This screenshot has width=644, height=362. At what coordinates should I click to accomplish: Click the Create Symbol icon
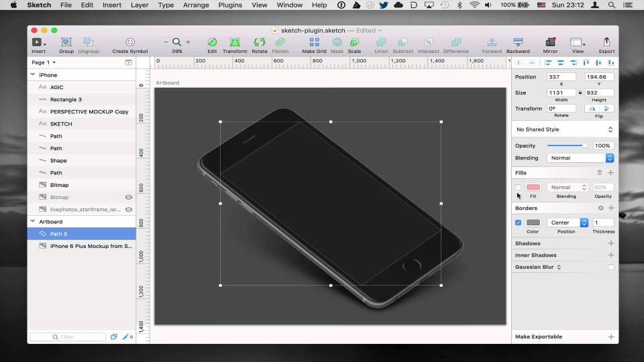130,43
